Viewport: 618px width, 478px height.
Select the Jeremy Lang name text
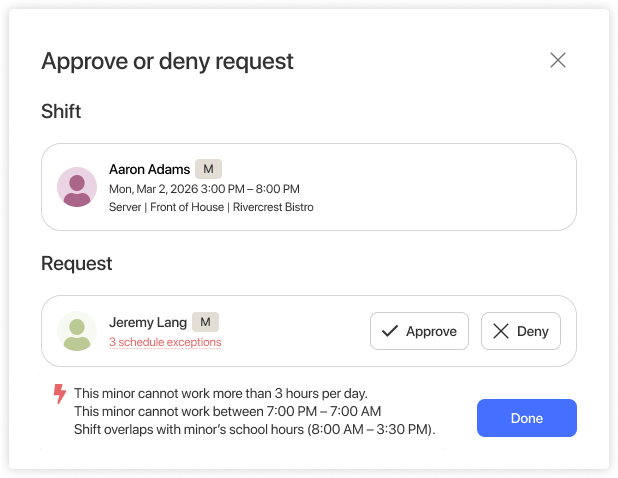point(148,322)
